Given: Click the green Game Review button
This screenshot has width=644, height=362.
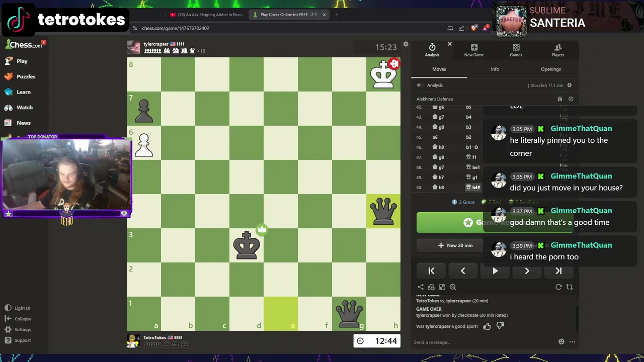Looking at the screenshot, I should 495,222.
